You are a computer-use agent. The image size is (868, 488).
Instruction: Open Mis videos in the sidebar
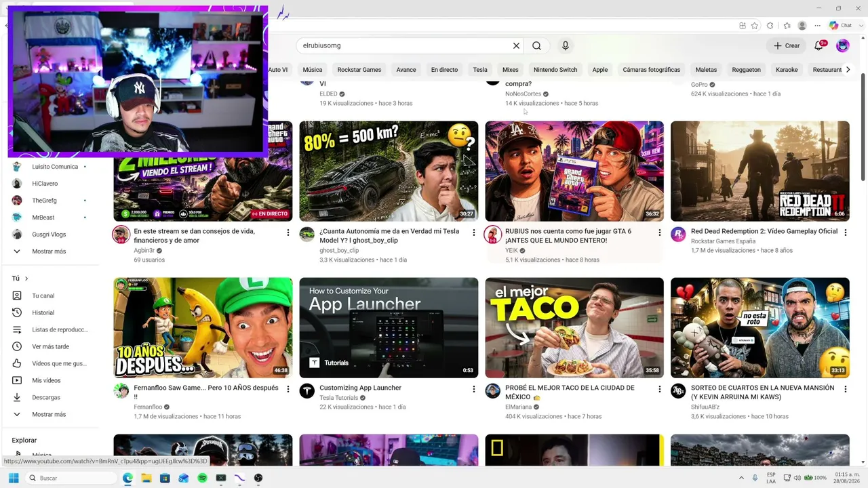[x=50, y=380]
